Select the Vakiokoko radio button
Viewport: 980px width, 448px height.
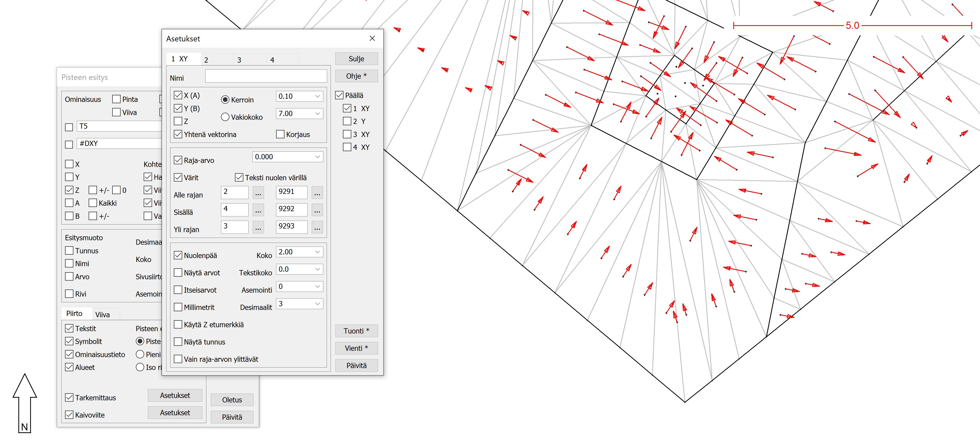click(225, 117)
